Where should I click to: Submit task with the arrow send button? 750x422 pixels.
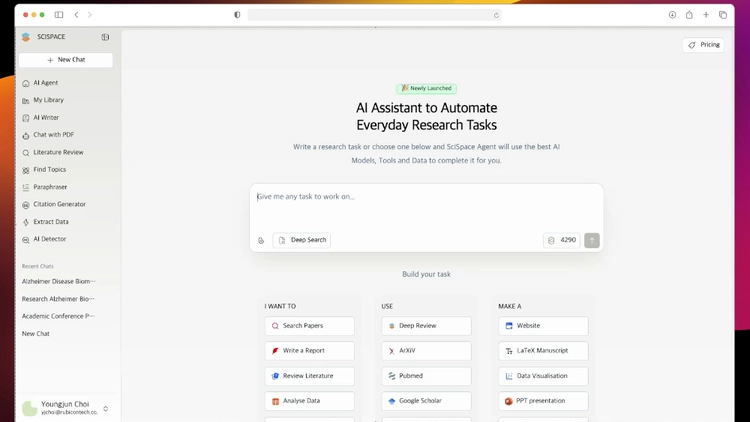click(592, 240)
